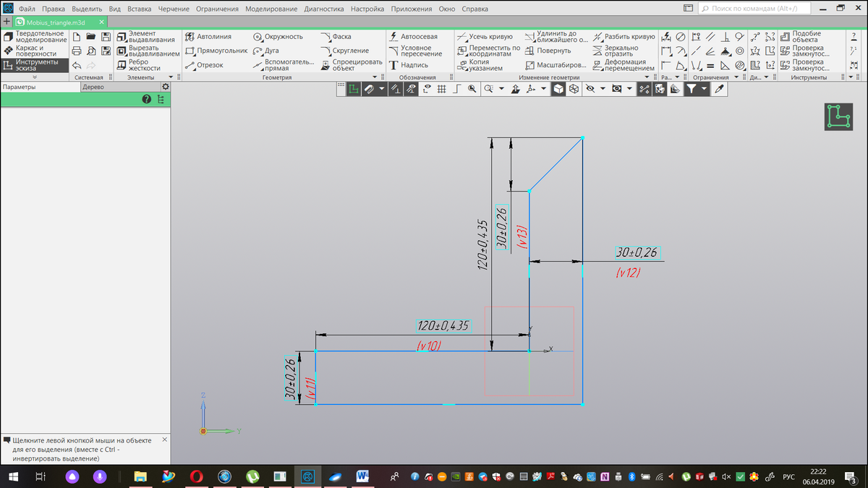The image size is (868, 488).
Task: Select the Дуга arc tool
Action: (266, 51)
